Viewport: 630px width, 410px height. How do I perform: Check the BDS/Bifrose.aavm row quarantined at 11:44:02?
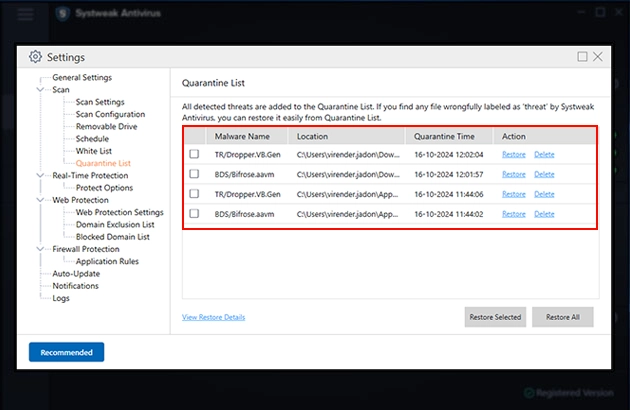pyautogui.click(x=194, y=214)
